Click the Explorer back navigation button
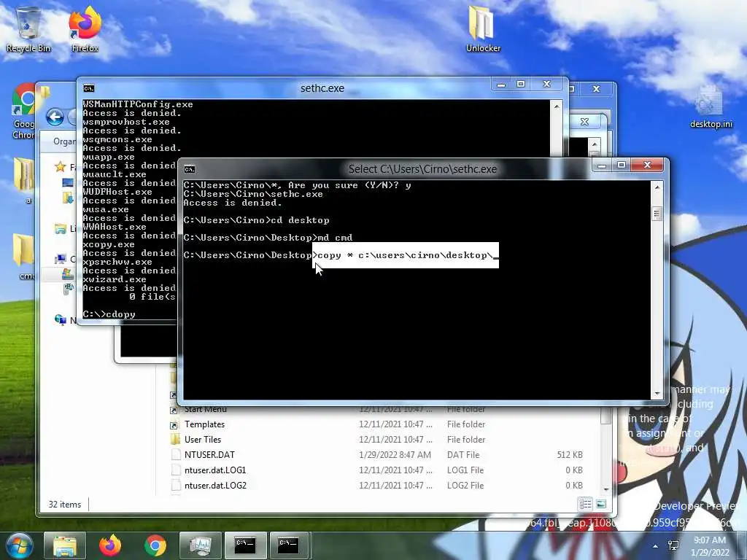This screenshot has width=747, height=560. (55, 117)
